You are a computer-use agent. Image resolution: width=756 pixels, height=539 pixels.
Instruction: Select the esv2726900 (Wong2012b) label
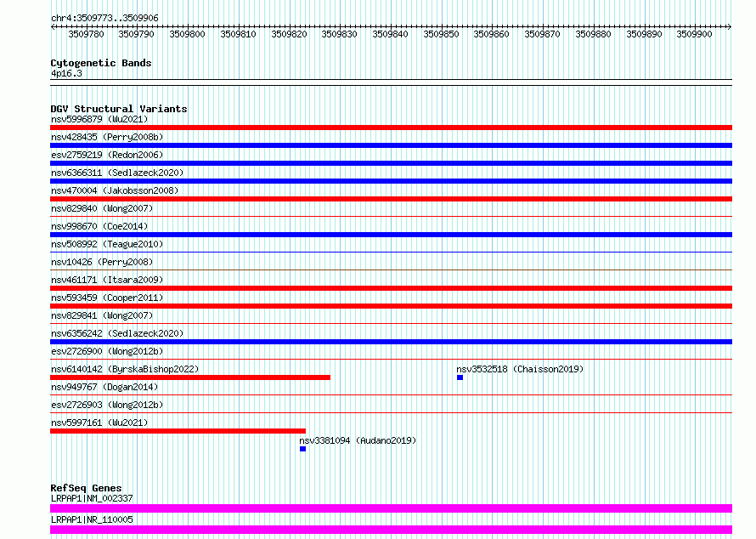(107, 351)
